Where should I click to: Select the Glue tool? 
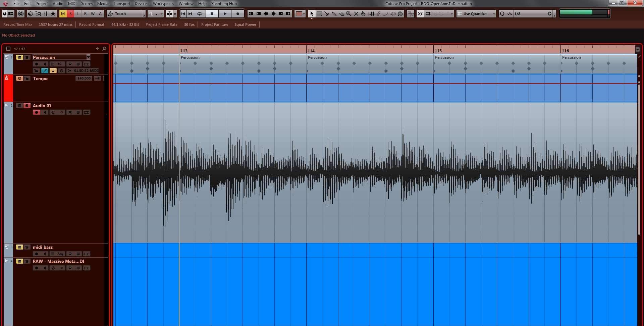(334, 14)
